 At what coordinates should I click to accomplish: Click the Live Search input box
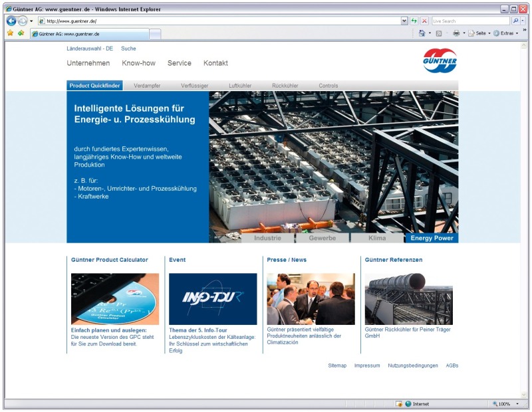coord(471,21)
